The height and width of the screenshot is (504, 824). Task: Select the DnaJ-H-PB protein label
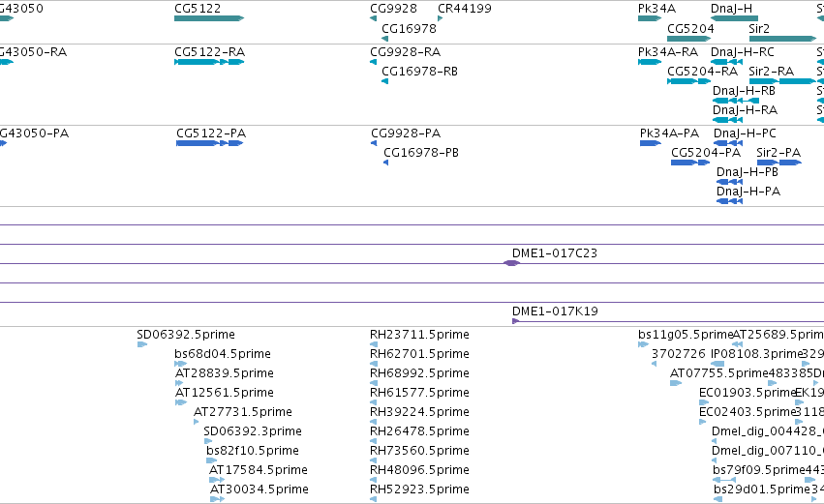click(x=748, y=172)
